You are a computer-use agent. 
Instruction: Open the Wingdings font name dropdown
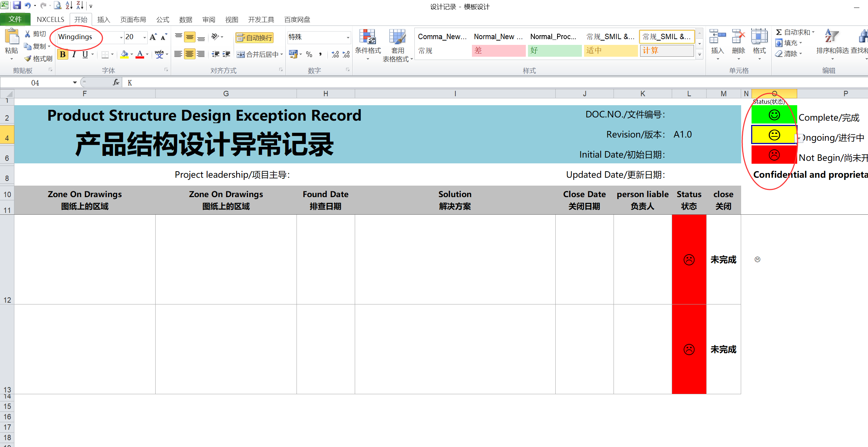pyautogui.click(x=121, y=37)
